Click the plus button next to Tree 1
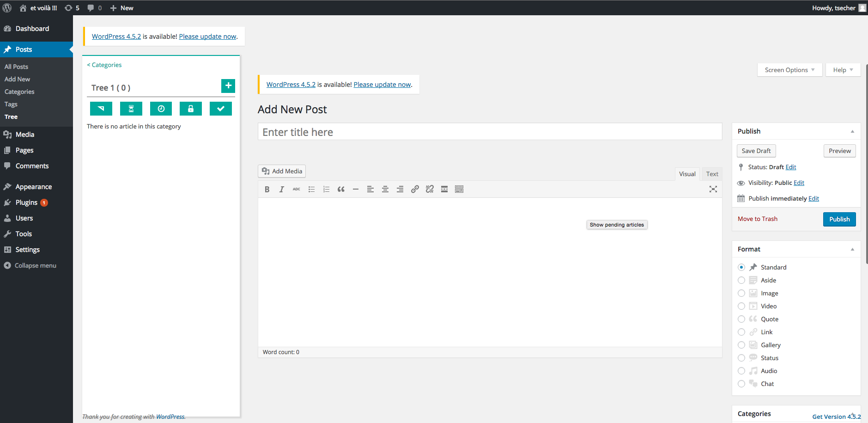Image resolution: width=868 pixels, height=423 pixels. pos(228,86)
